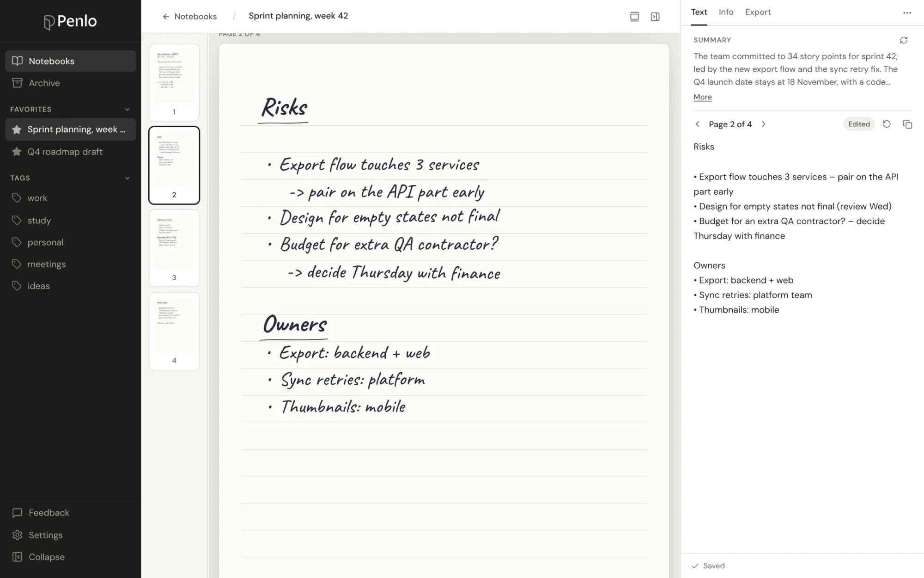
Task: Switch to the Export tab
Action: 758,12
